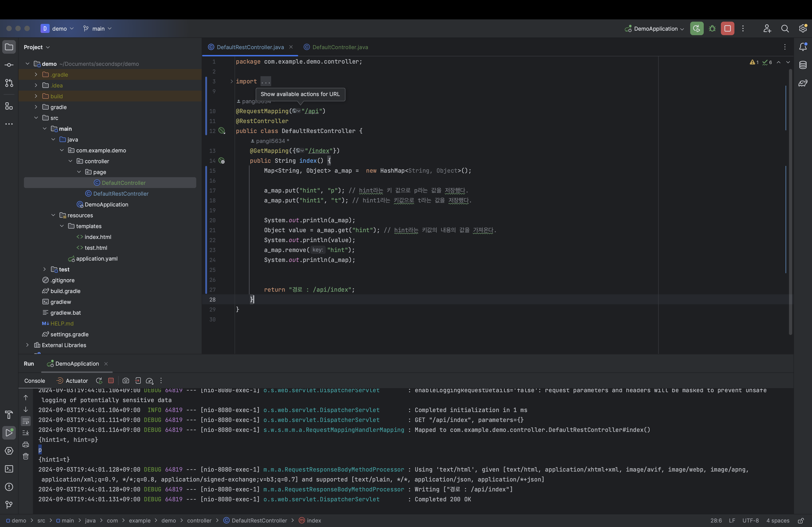Open the Database tool window icon
The height and width of the screenshot is (527, 812).
pyautogui.click(x=803, y=65)
